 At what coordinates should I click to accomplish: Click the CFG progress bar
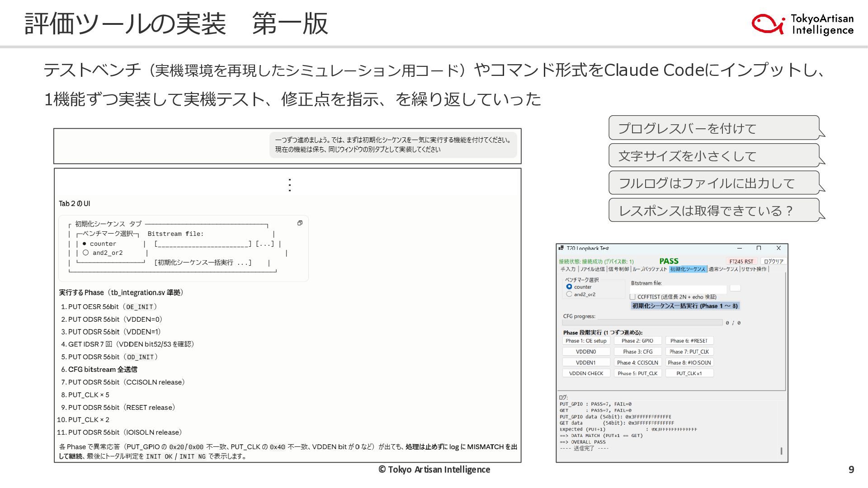tap(642, 323)
